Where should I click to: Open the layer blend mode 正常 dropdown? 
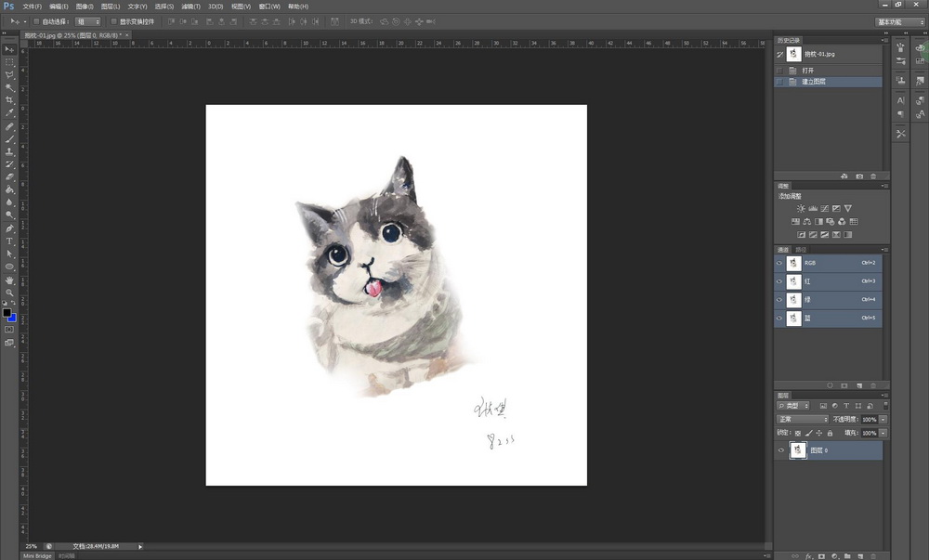click(x=803, y=419)
